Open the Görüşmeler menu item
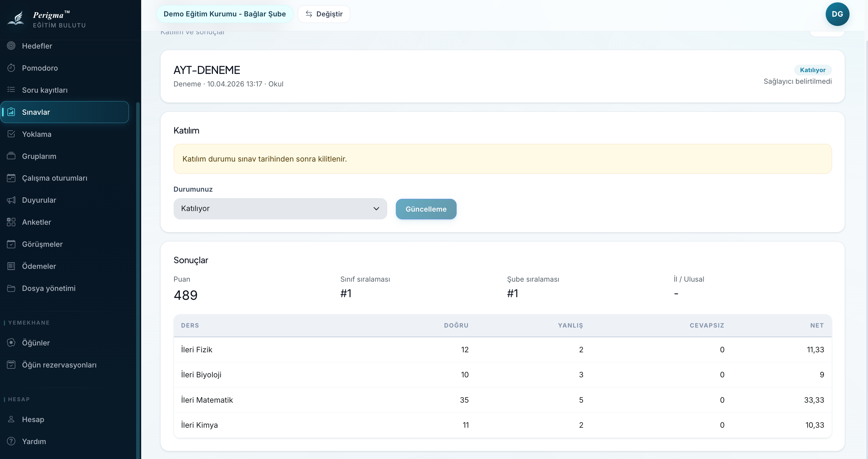The height and width of the screenshot is (459, 868). point(65,244)
